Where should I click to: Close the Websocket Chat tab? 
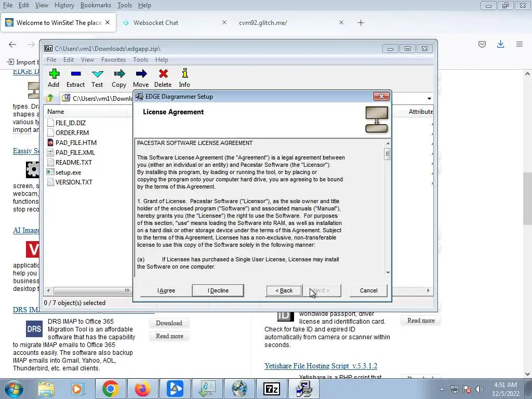tap(224, 22)
